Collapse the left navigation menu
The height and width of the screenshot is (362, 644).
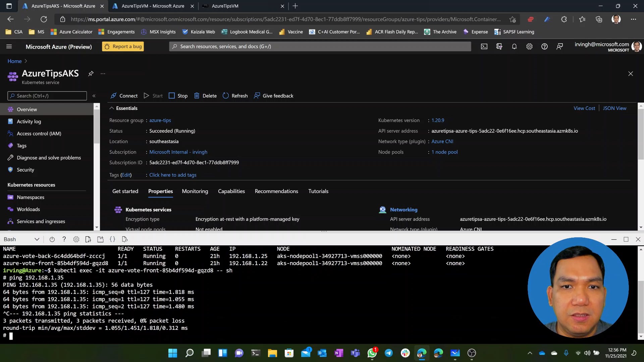click(x=94, y=96)
